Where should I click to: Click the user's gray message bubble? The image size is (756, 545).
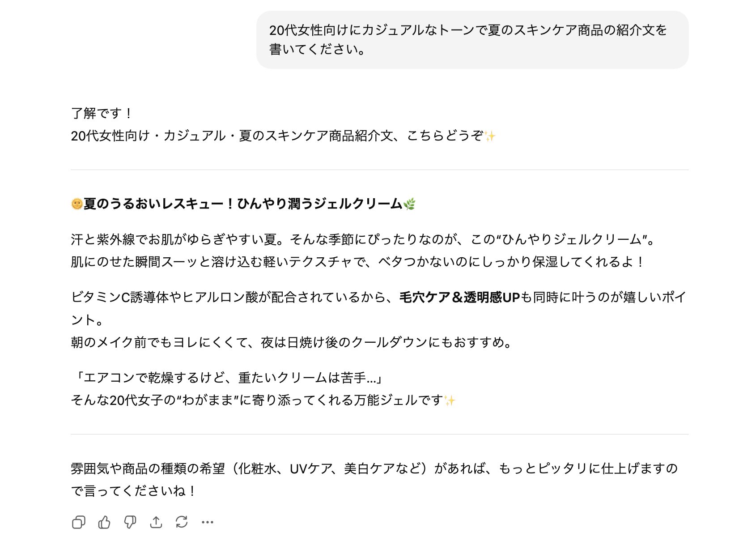pyautogui.click(x=472, y=40)
